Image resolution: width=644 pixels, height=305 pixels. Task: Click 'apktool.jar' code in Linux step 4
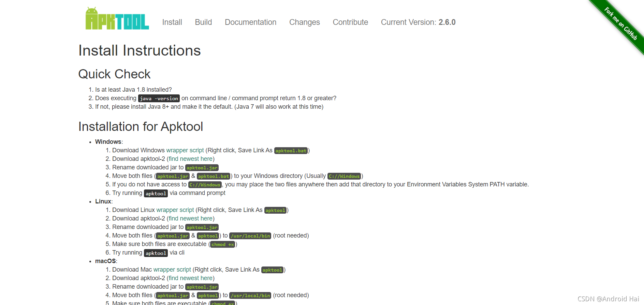[x=173, y=236]
